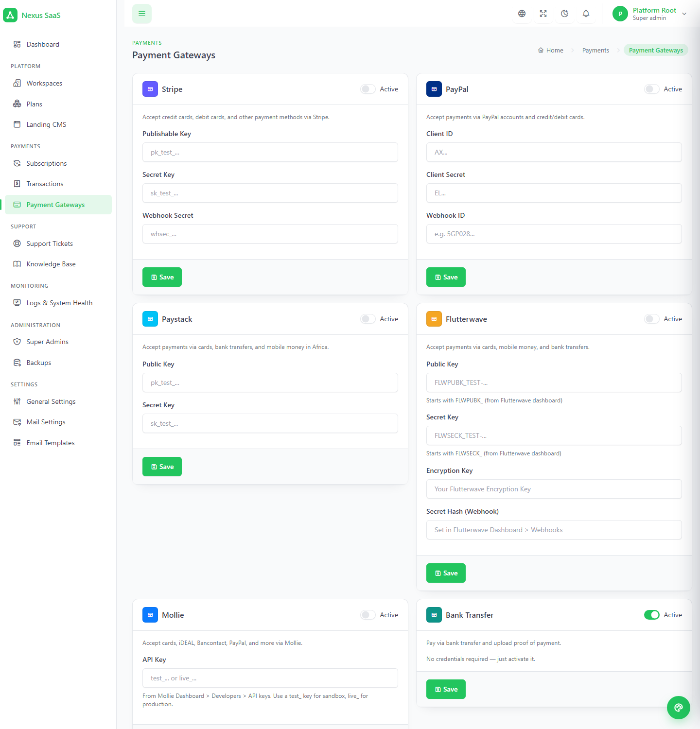700x729 pixels.
Task: Click the Flutterwave gateway icon
Action: click(434, 319)
